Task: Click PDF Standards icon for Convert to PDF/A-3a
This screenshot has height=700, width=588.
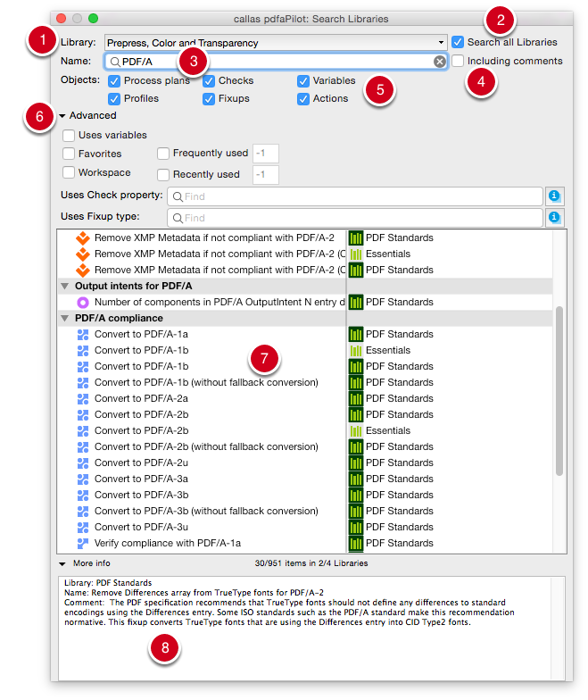Action: (x=355, y=479)
